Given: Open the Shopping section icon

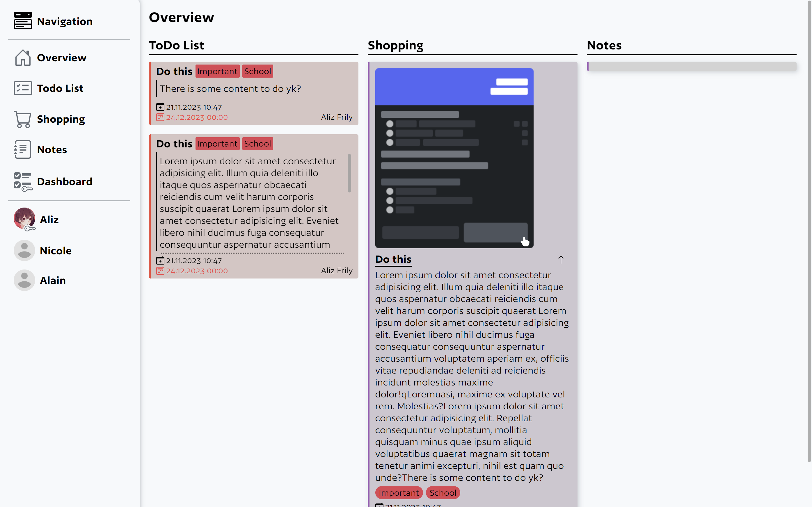Looking at the screenshot, I should (22, 119).
